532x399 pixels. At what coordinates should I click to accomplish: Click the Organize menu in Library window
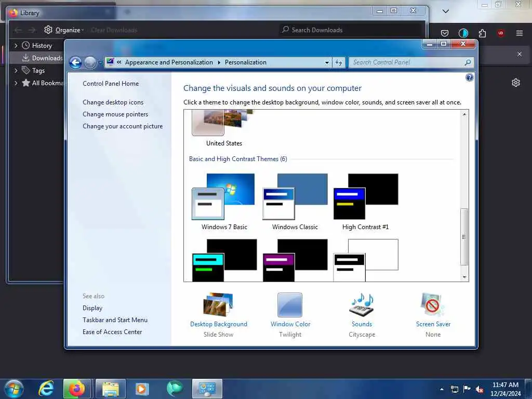tap(70, 30)
